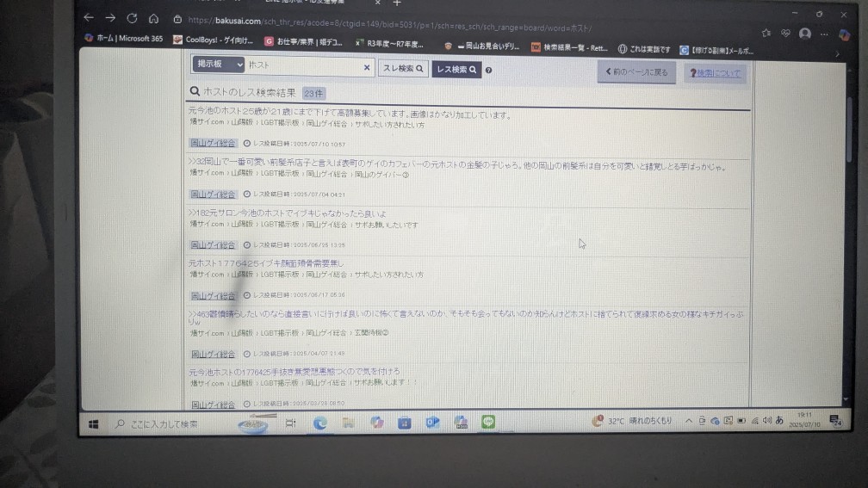Image resolution: width=868 pixels, height=488 pixels.
Task: Open the result starting '元今池ホストの1776425'
Action: pyautogui.click(x=294, y=371)
